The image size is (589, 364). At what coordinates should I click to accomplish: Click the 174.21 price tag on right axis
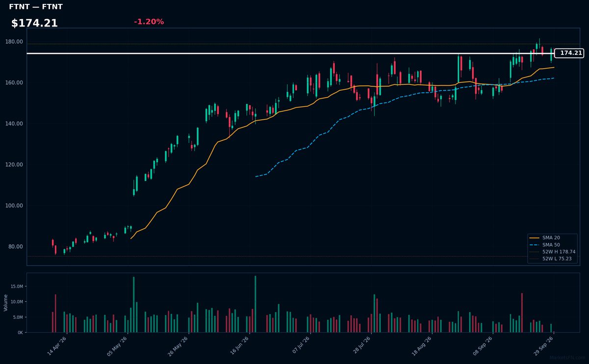coord(569,53)
